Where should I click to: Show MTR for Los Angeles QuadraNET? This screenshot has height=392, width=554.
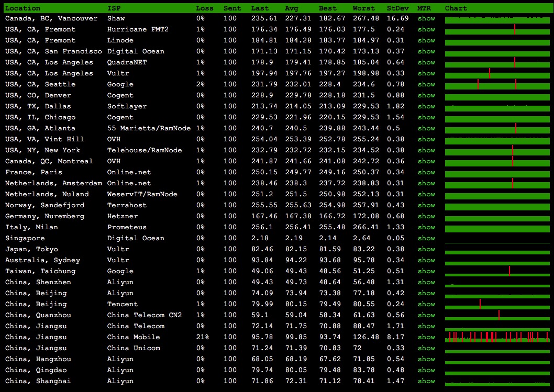426,62
